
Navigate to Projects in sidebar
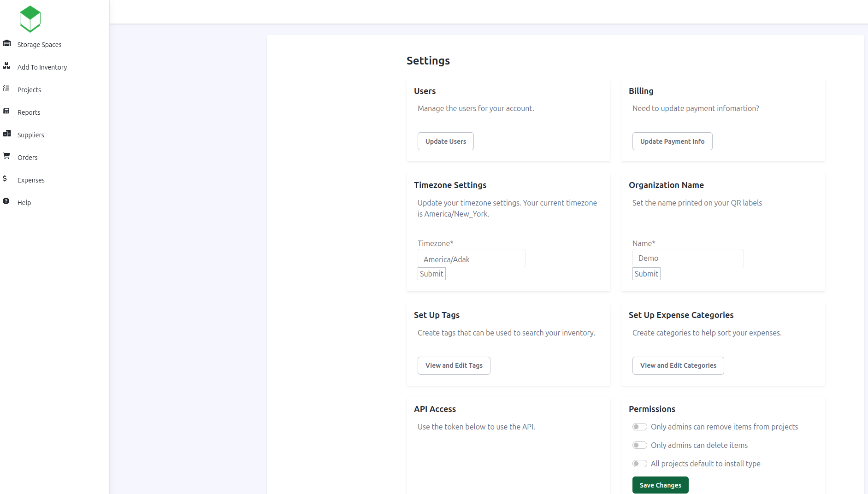pyautogui.click(x=30, y=90)
